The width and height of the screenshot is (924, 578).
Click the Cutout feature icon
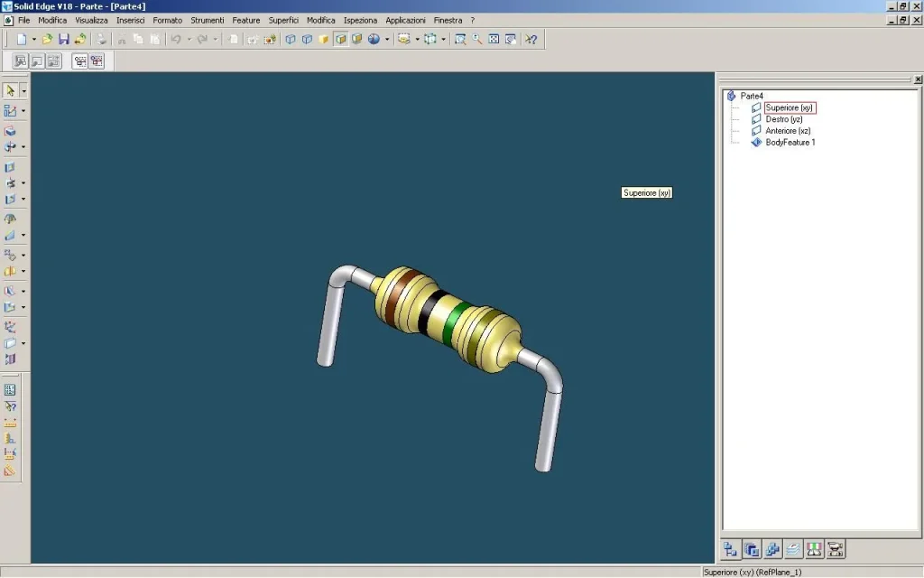(x=10, y=167)
